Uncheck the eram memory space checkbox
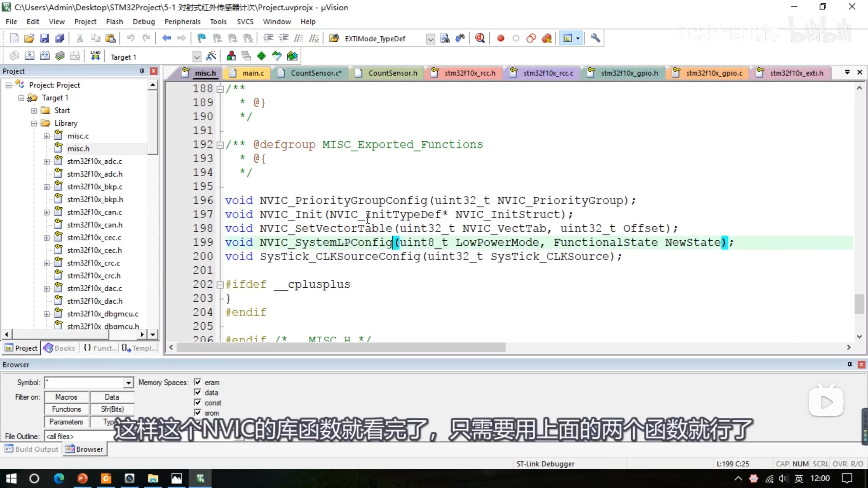This screenshot has height=488, width=868. click(198, 382)
